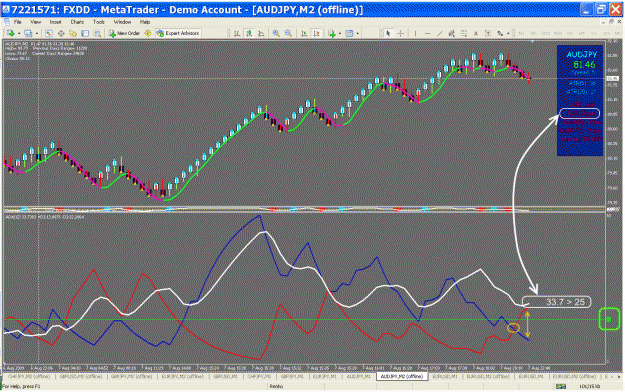The height and width of the screenshot is (392, 625).
Task: Click the Renko status bar text
Action: [276, 386]
